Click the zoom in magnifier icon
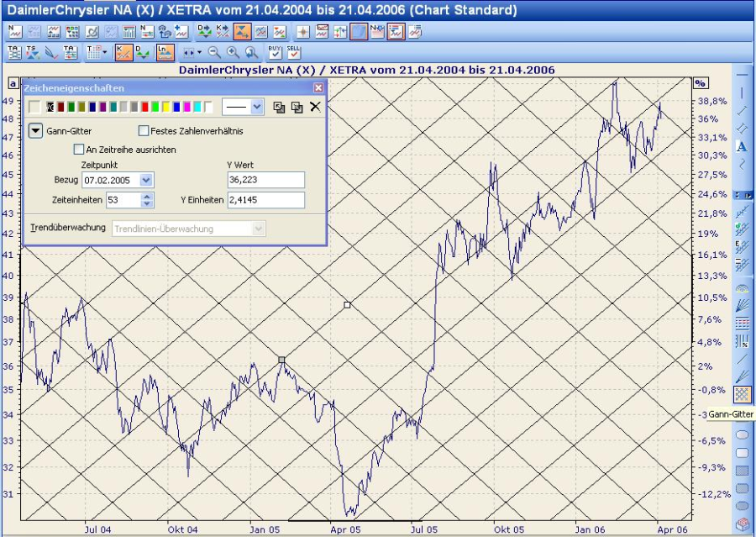The width and height of the screenshot is (756, 537). [232, 52]
